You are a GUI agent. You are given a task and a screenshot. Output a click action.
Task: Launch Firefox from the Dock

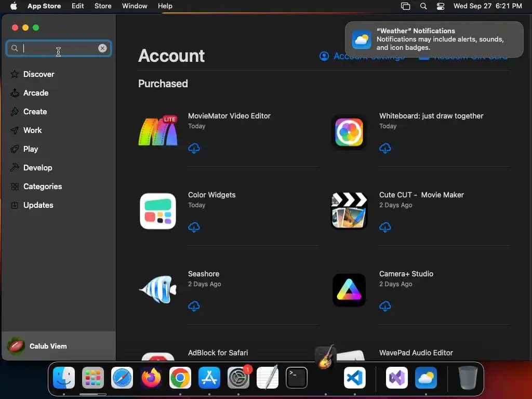tap(151, 378)
